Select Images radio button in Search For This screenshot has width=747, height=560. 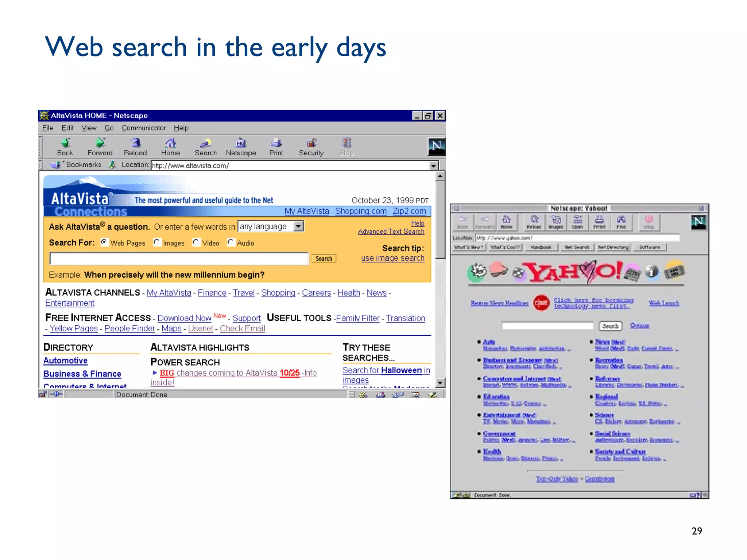157,242
